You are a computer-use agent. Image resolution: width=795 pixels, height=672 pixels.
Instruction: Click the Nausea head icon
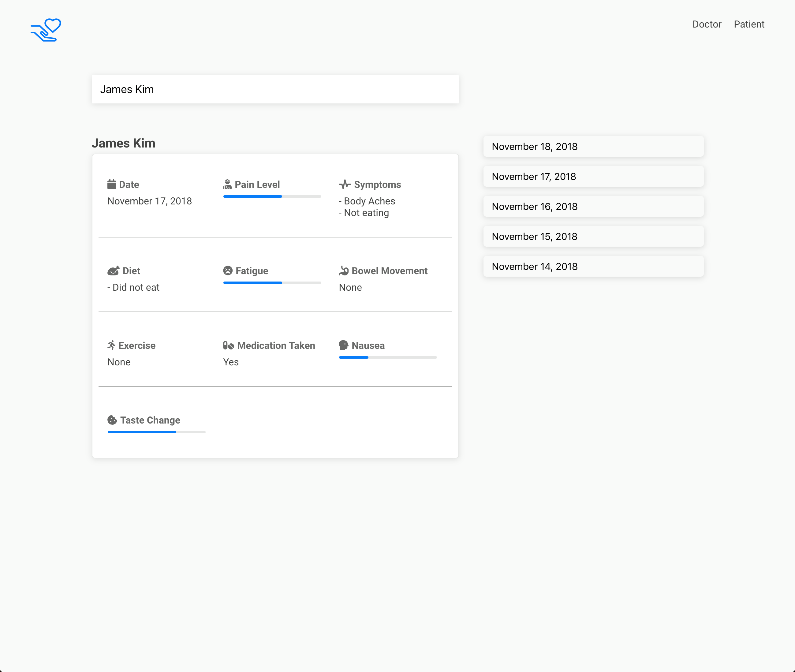pyautogui.click(x=344, y=345)
